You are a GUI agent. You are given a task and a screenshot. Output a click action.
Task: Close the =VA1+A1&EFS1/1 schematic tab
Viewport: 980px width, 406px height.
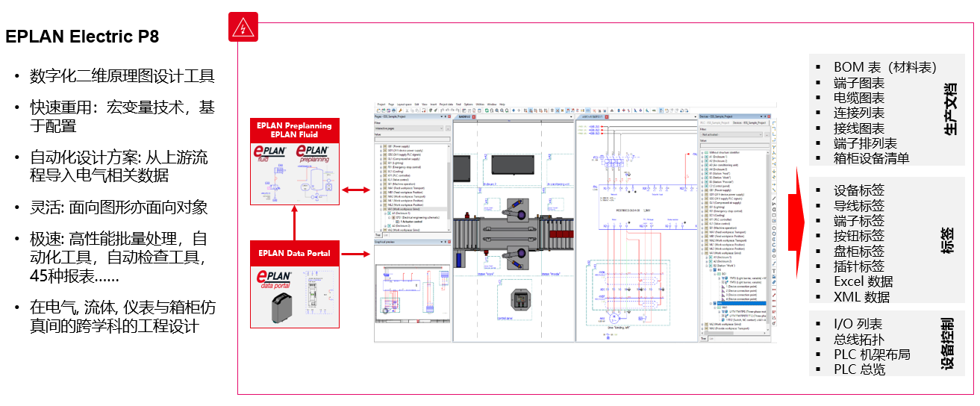[x=607, y=116]
